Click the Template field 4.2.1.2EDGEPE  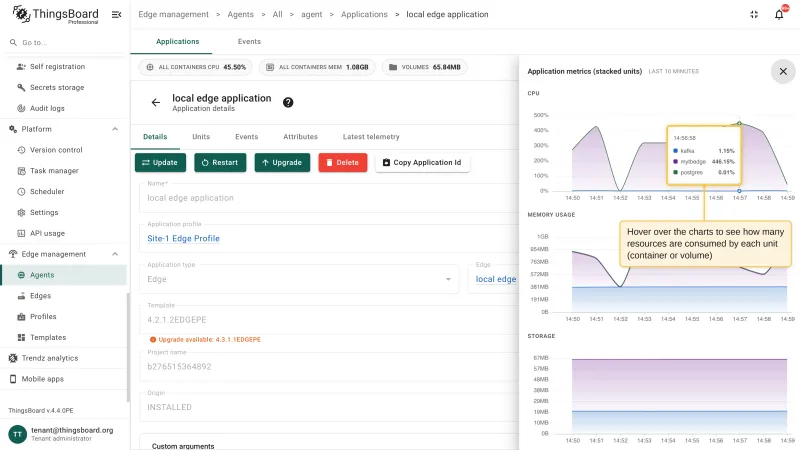(329, 319)
